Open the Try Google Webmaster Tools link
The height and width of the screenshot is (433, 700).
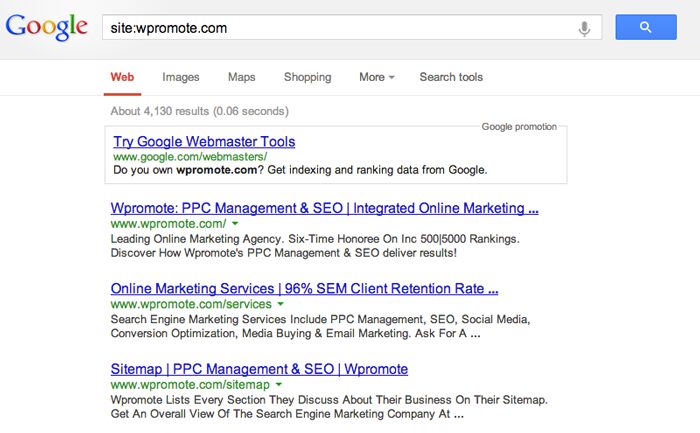(x=204, y=141)
